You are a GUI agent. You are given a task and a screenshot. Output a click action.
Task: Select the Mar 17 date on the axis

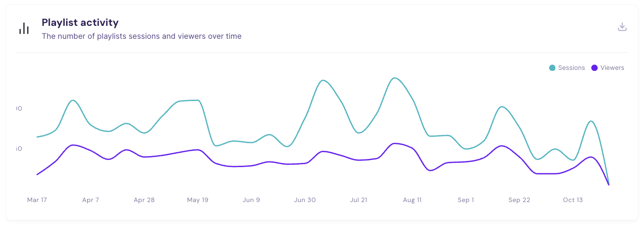tap(37, 200)
